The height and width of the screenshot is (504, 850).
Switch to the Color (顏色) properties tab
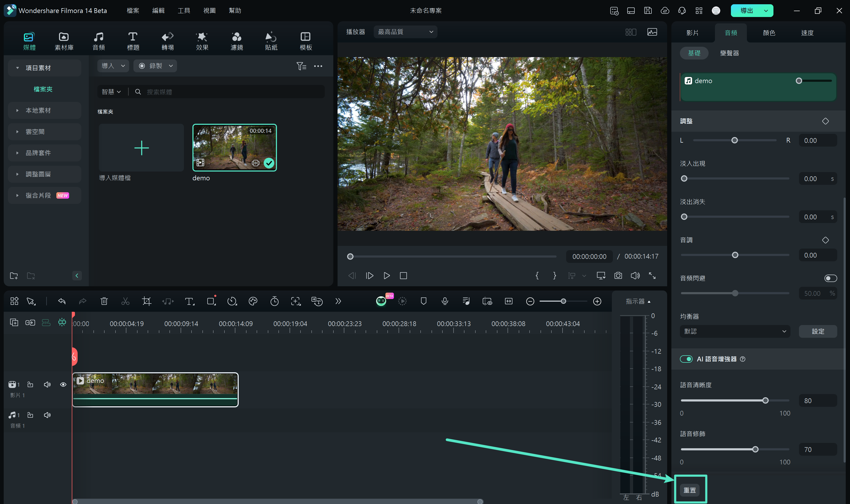[769, 33]
